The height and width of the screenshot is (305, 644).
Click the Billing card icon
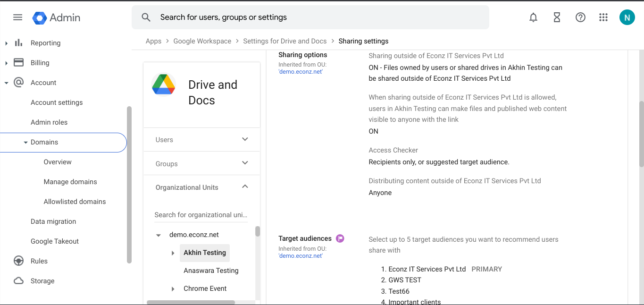click(x=18, y=62)
